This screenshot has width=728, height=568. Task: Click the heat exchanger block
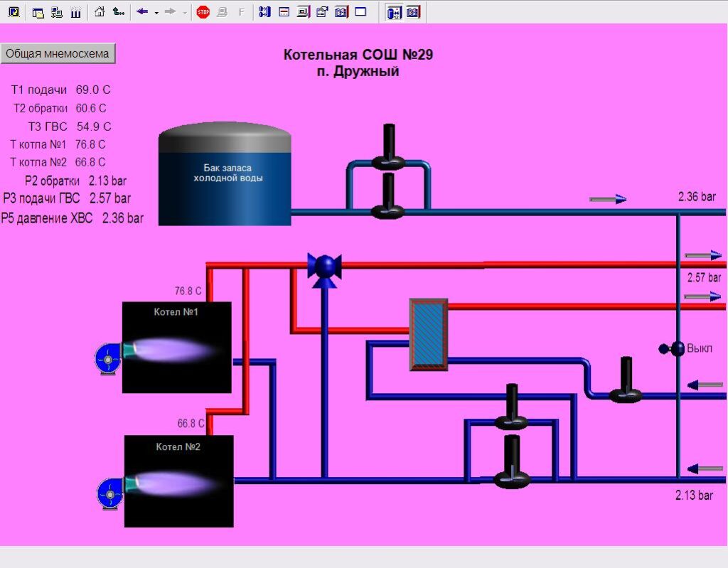coord(428,334)
